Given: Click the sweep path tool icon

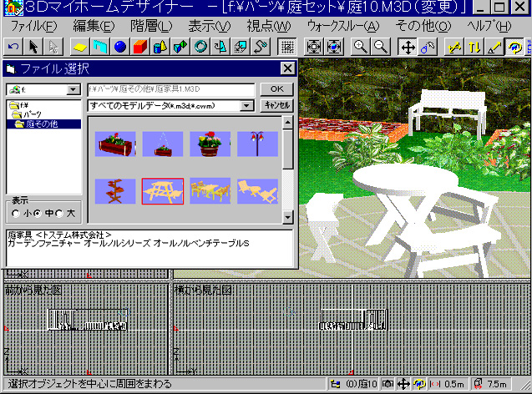Looking at the screenshot, I should 261,47.
